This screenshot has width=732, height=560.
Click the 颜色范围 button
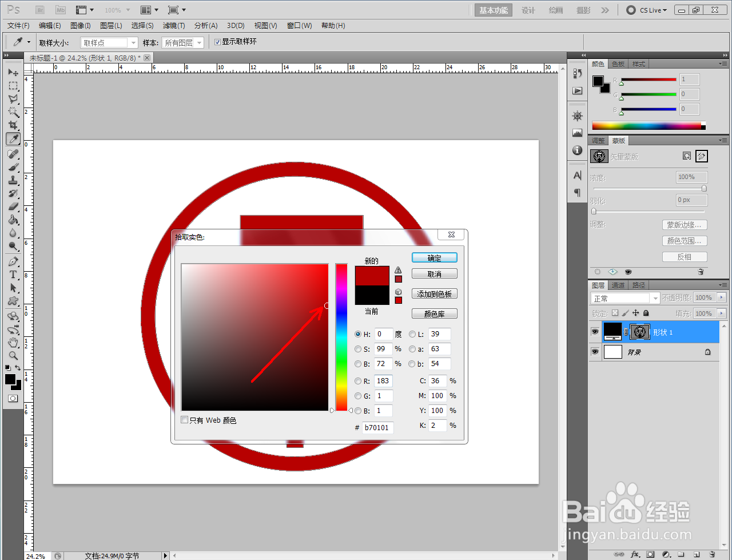point(685,241)
